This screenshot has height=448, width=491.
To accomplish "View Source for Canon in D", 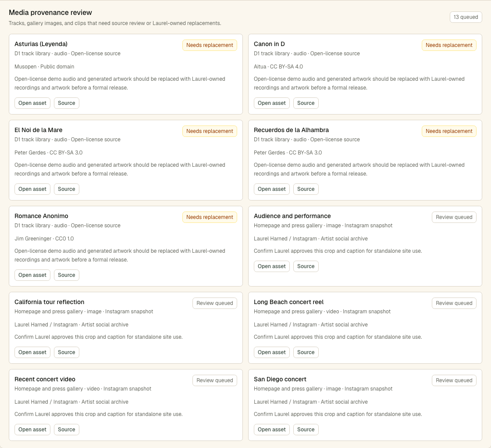I will (x=306, y=103).
